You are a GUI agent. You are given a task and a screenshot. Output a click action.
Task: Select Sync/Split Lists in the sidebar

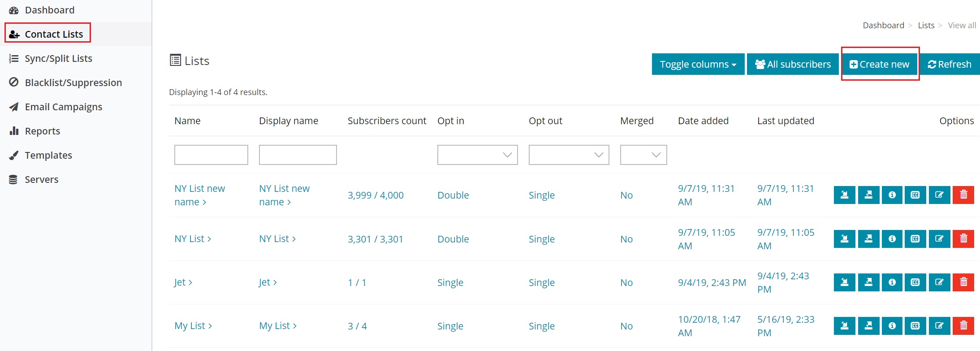click(x=58, y=58)
